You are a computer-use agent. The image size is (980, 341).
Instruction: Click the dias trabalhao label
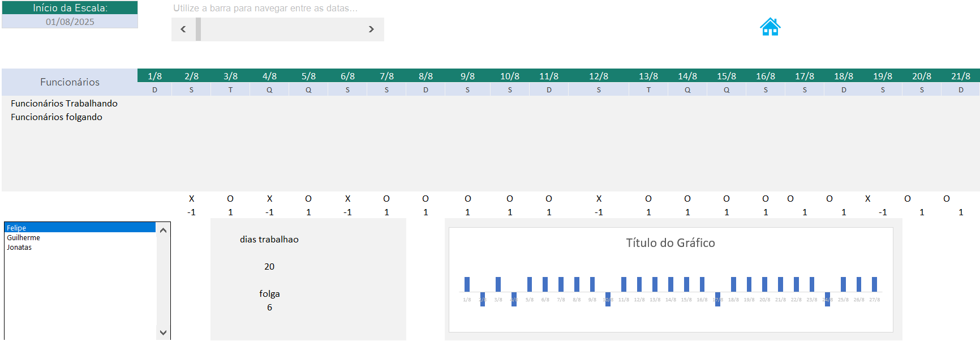click(269, 240)
